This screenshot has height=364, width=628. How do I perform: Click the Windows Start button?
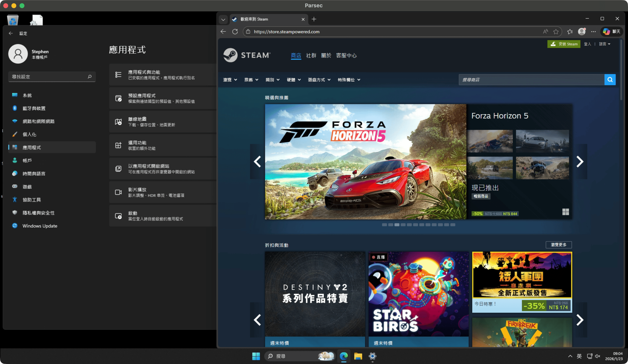point(256,356)
